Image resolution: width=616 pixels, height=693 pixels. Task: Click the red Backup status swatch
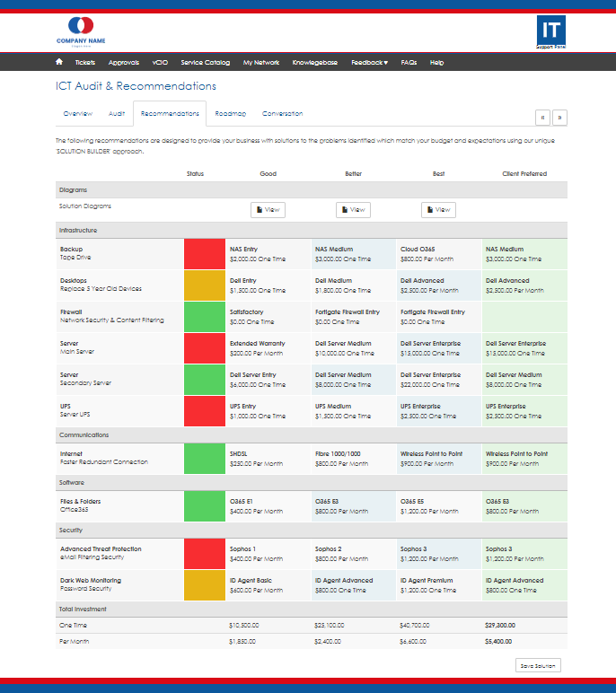[204, 254]
